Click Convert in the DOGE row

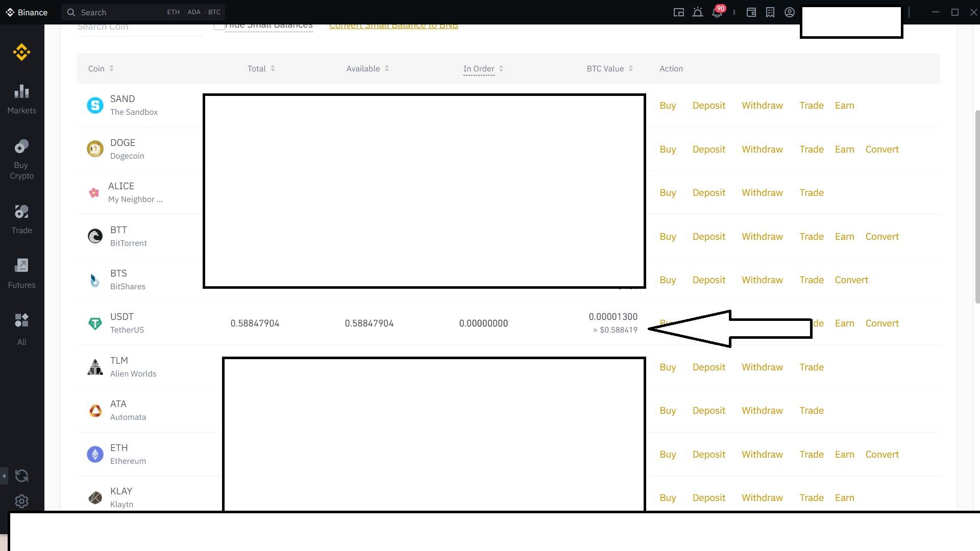(882, 149)
